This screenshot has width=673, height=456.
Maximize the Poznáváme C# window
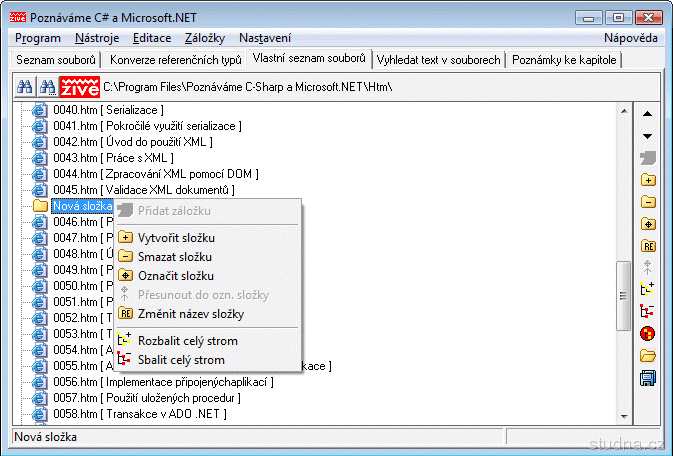tap(618, 18)
